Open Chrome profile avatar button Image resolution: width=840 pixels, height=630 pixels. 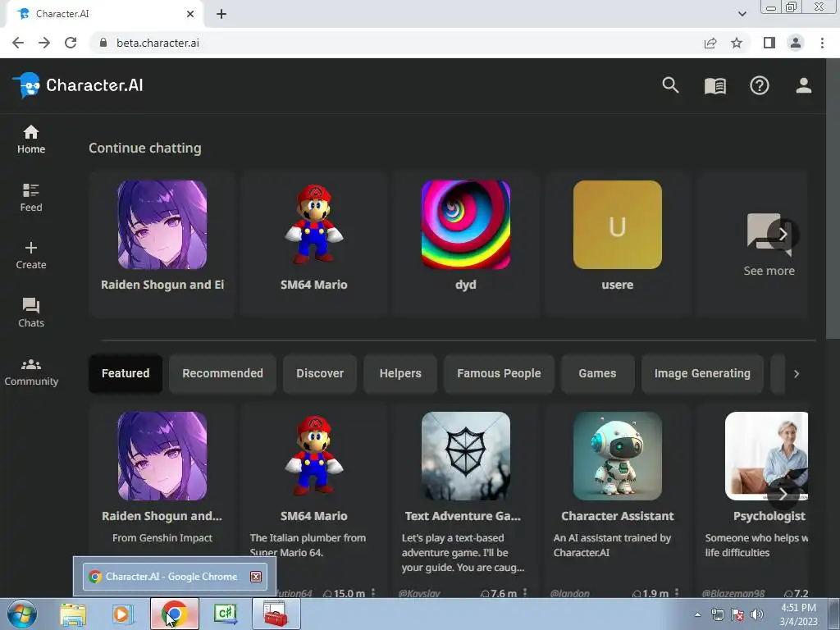(x=796, y=43)
